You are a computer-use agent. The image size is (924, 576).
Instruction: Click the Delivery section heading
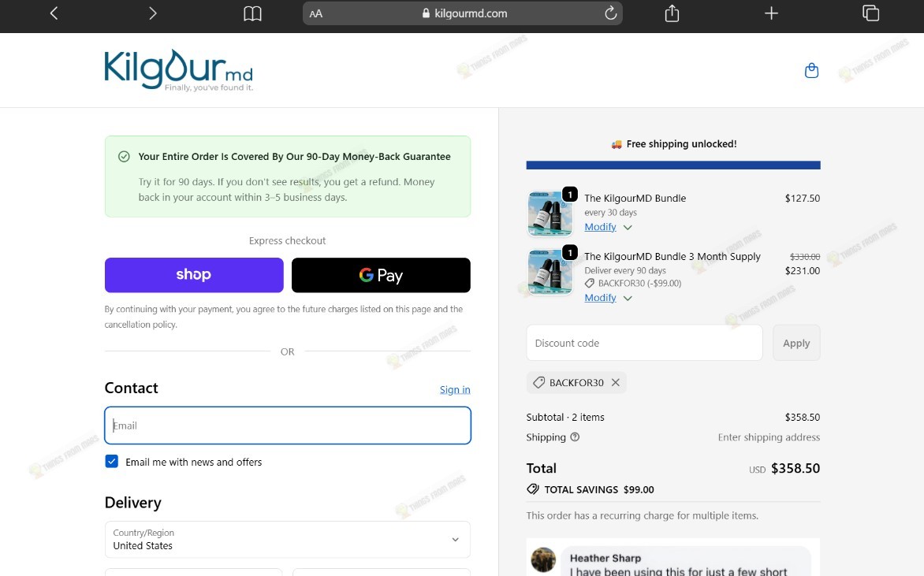tap(132, 503)
